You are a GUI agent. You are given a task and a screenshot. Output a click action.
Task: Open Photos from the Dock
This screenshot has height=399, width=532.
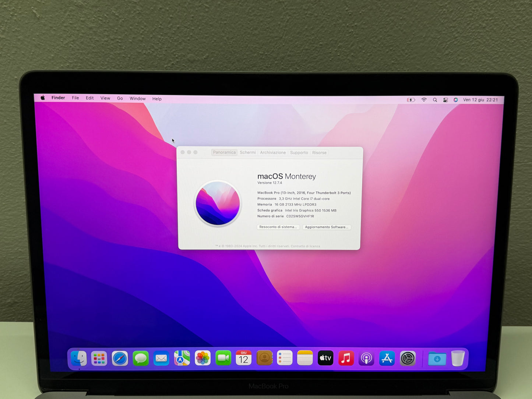[x=202, y=358]
